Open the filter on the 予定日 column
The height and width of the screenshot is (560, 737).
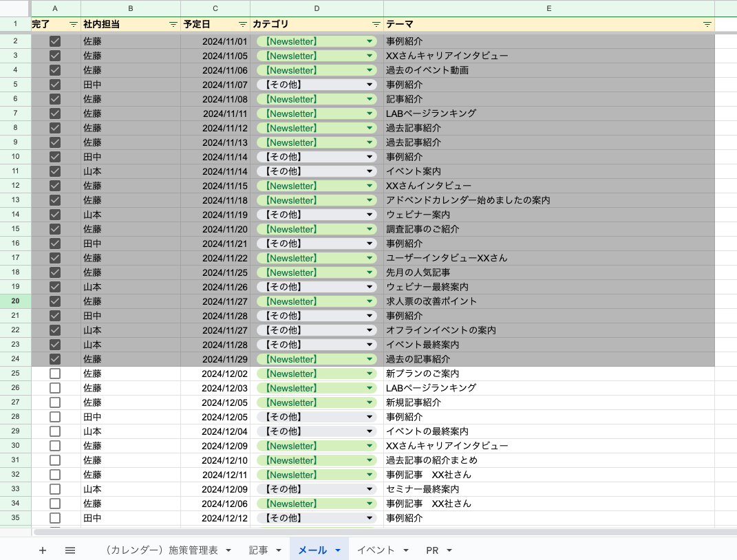(x=242, y=24)
